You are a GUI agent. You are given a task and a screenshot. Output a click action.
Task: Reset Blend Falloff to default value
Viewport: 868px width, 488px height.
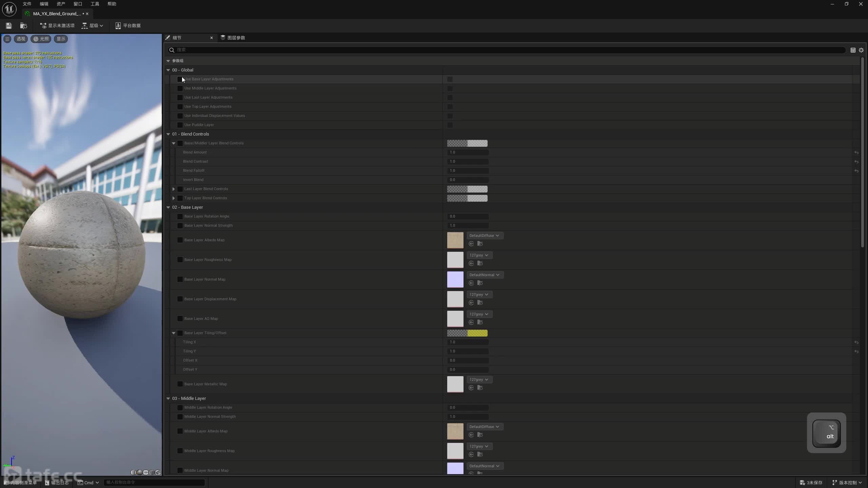tap(856, 171)
